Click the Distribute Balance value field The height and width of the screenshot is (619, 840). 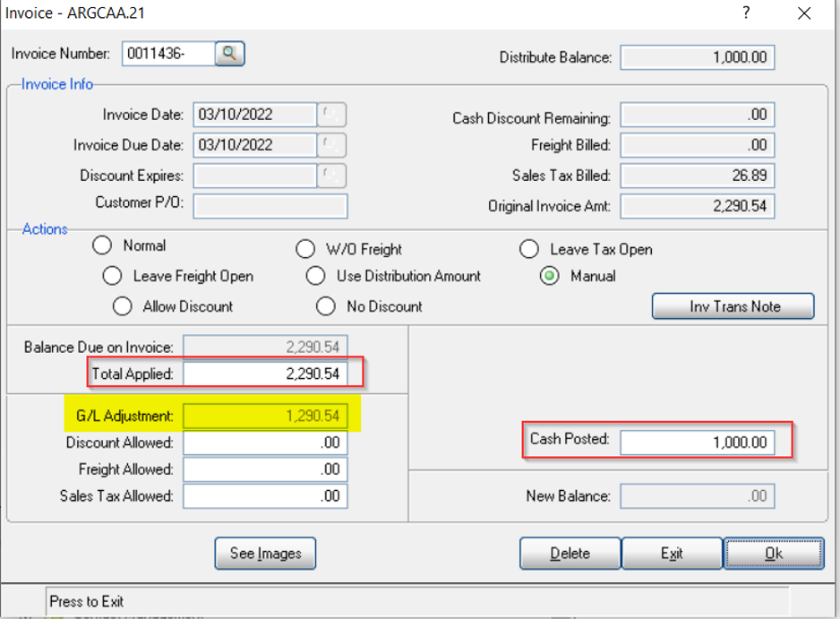(698, 57)
